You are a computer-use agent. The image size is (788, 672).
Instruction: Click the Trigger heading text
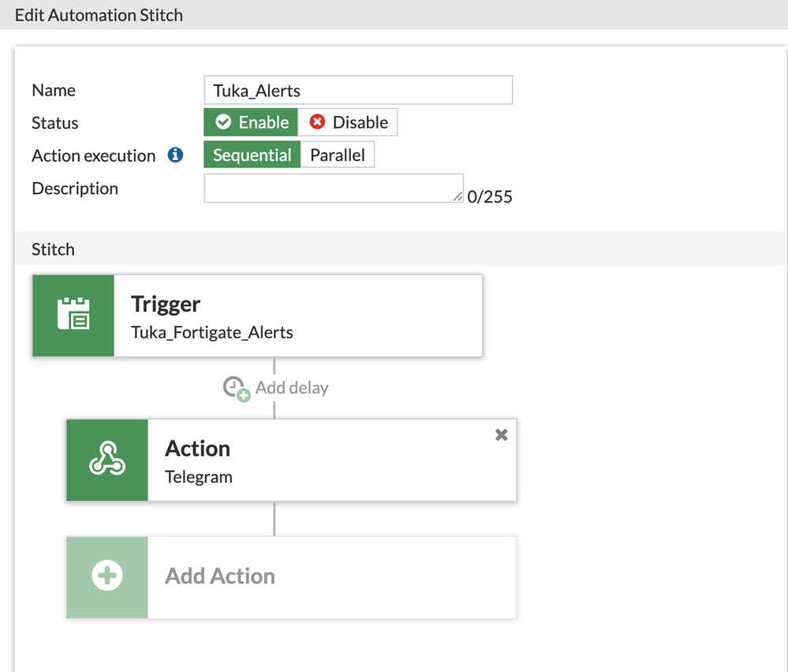coord(166,304)
